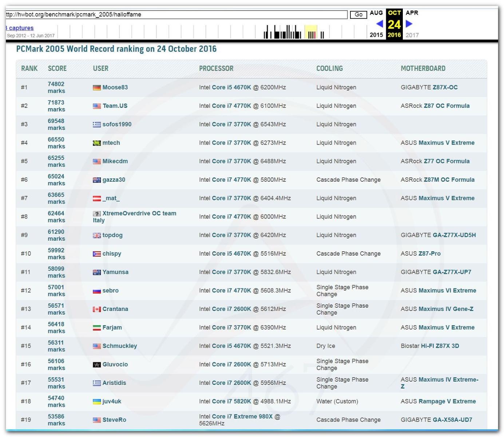This screenshot has height=437, width=504.
Task: Click the Iranian flag icon beside Farjam
Action: (x=96, y=328)
